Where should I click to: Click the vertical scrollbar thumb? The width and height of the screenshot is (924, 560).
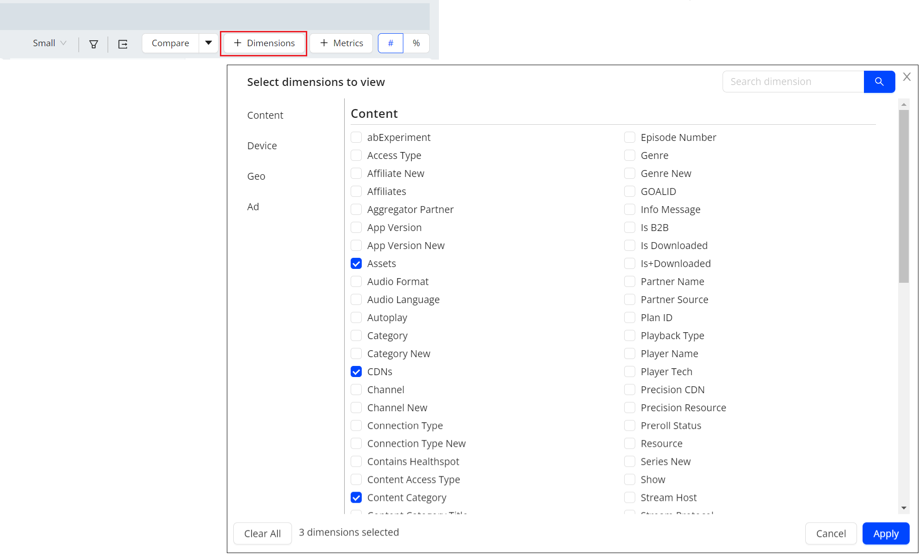point(904,196)
